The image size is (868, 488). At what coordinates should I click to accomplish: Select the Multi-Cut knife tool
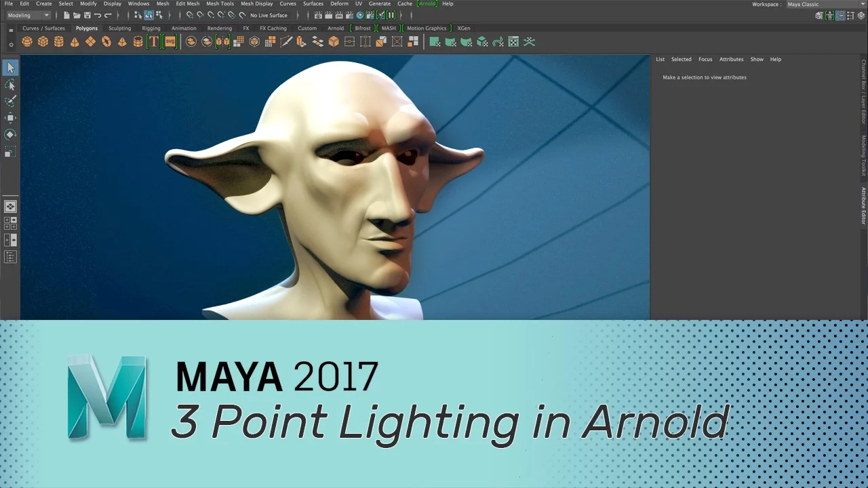[x=286, y=42]
